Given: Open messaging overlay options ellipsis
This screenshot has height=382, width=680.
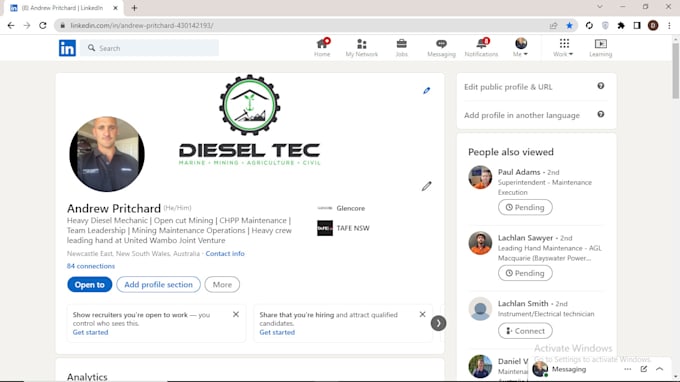Looking at the screenshot, I should [628, 369].
